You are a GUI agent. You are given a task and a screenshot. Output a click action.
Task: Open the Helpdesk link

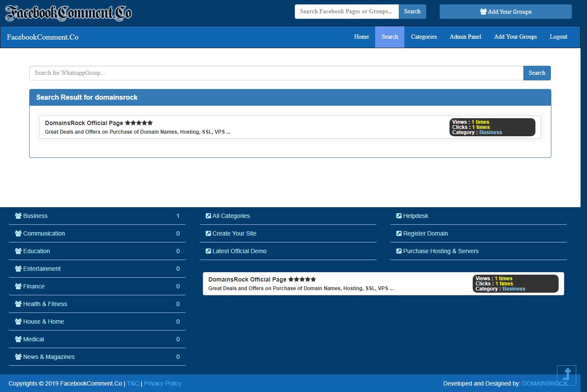pyautogui.click(x=416, y=216)
